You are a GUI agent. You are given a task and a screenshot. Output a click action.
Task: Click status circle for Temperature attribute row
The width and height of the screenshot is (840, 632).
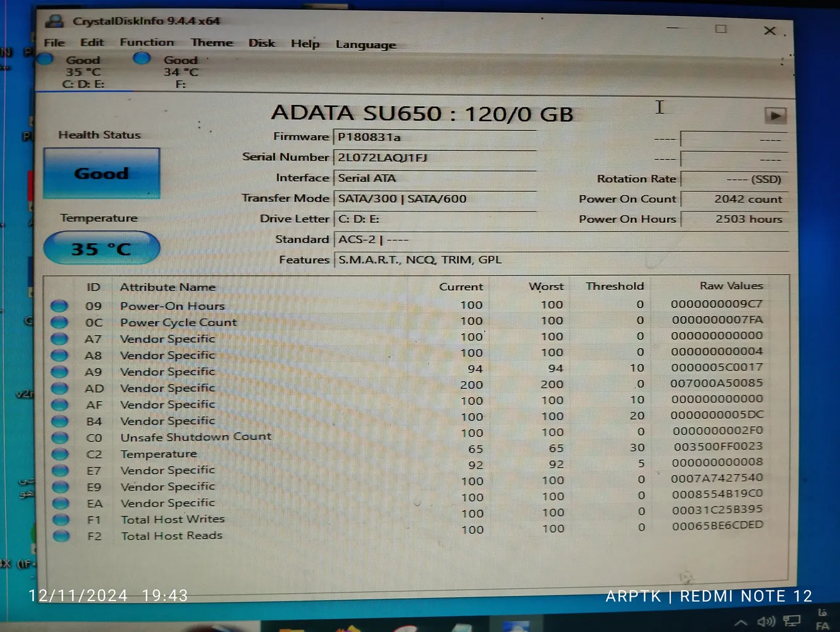[x=60, y=454]
